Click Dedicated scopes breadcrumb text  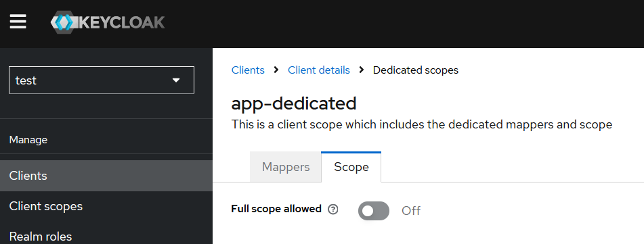click(x=416, y=70)
